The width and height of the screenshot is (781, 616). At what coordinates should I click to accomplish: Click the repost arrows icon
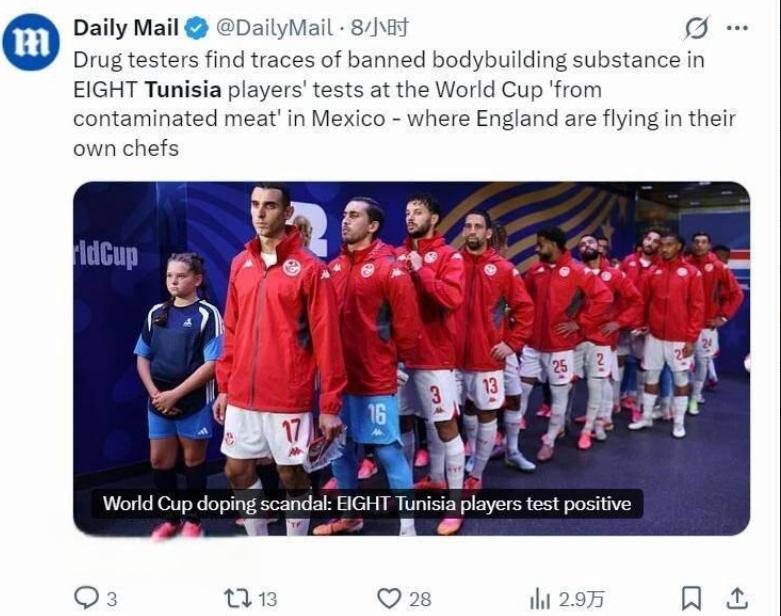click(x=238, y=598)
